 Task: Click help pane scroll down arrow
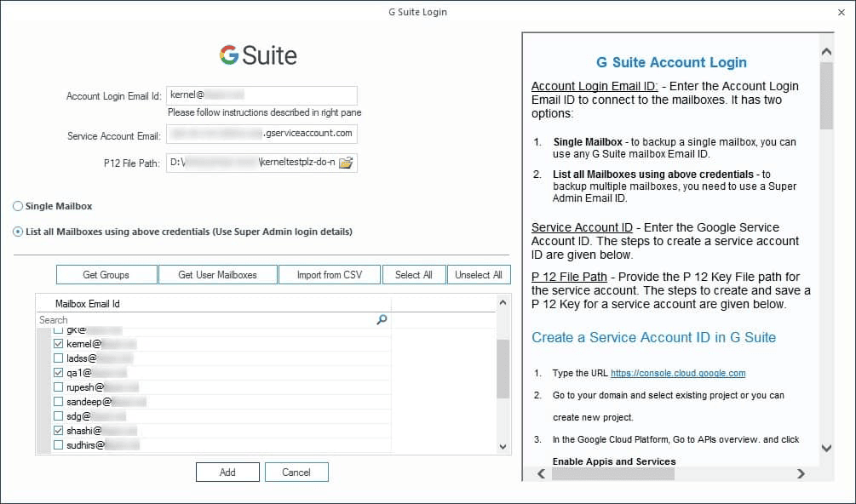click(x=826, y=449)
